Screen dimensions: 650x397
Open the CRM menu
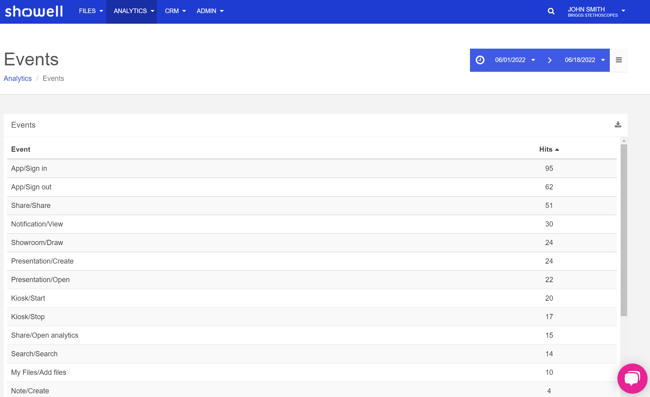point(175,11)
